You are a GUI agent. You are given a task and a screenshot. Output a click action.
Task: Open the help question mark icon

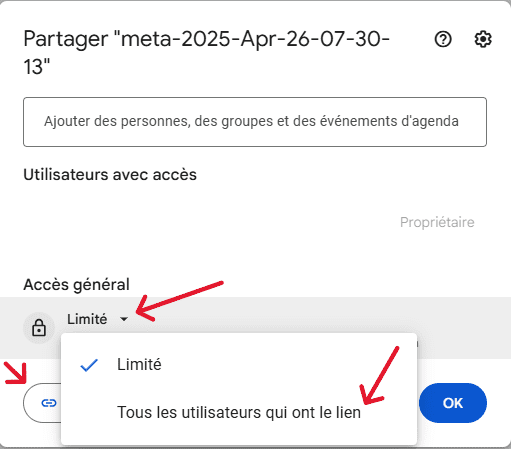click(443, 39)
